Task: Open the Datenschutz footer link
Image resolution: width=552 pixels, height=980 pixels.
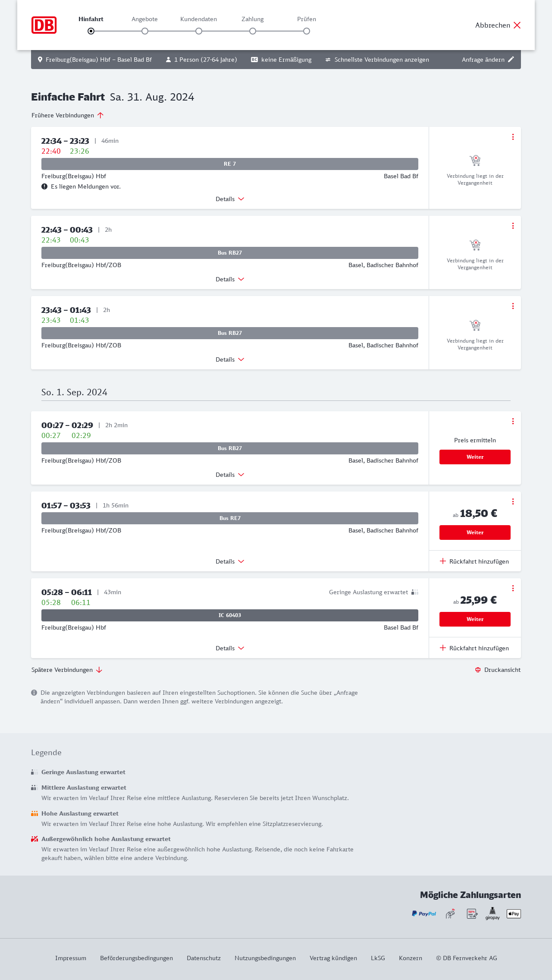Action: (x=204, y=958)
